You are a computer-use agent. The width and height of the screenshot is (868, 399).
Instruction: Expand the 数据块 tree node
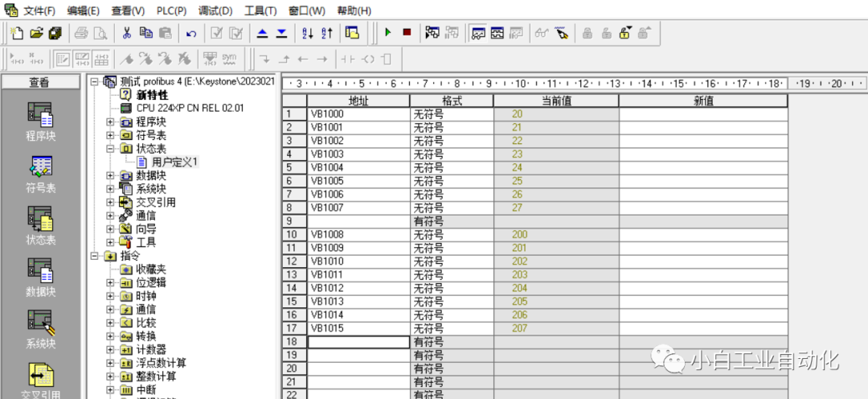pyautogui.click(x=110, y=175)
